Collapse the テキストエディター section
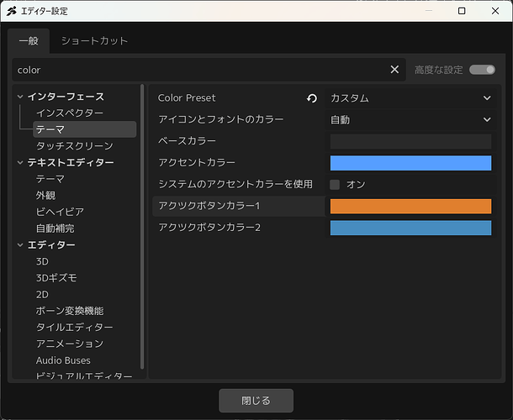Screen dimensions: 513x420 pyautogui.click(x=20, y=162)
